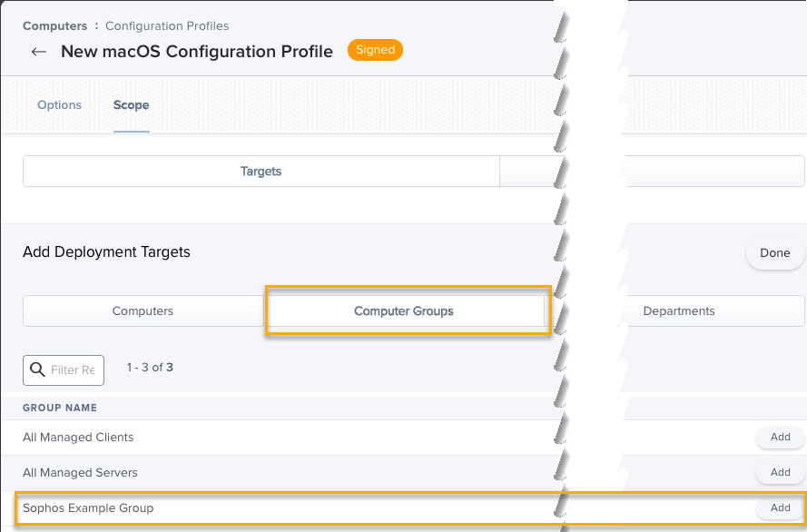Switch to the Options tab
This screenshot has width=807, height=532.
(59, 105)
